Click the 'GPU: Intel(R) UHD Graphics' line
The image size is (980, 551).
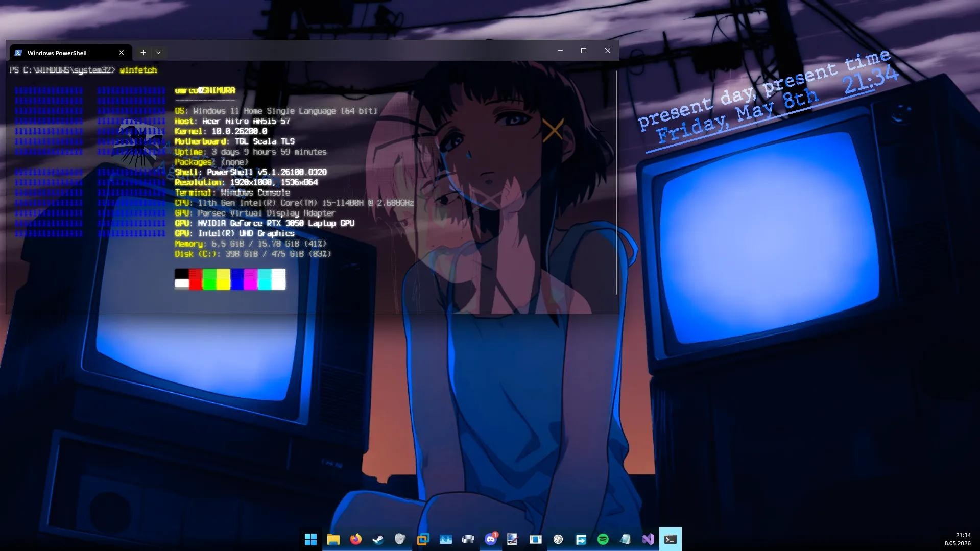(235, 233)
